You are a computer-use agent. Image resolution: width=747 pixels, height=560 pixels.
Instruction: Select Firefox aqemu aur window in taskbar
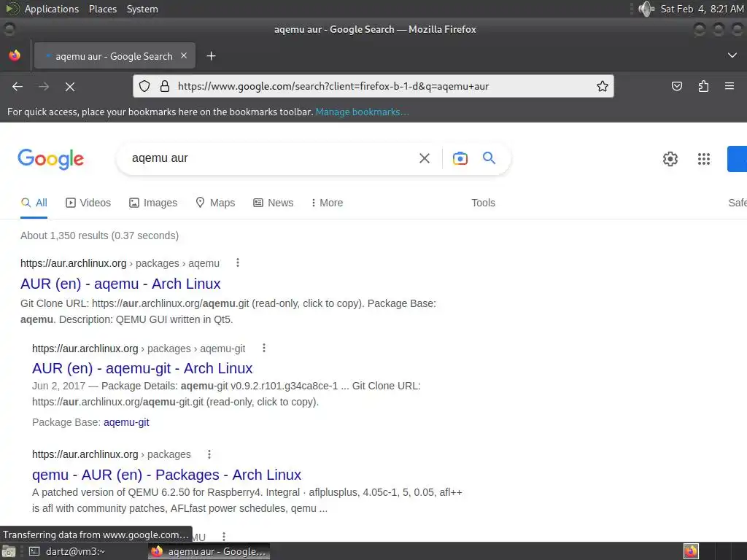point(209,551)
